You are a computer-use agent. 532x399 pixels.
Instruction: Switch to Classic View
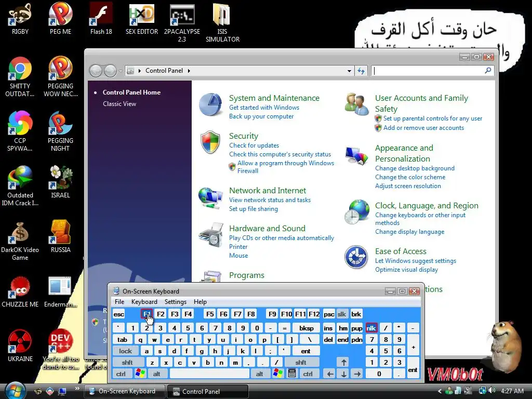[119, 104]
